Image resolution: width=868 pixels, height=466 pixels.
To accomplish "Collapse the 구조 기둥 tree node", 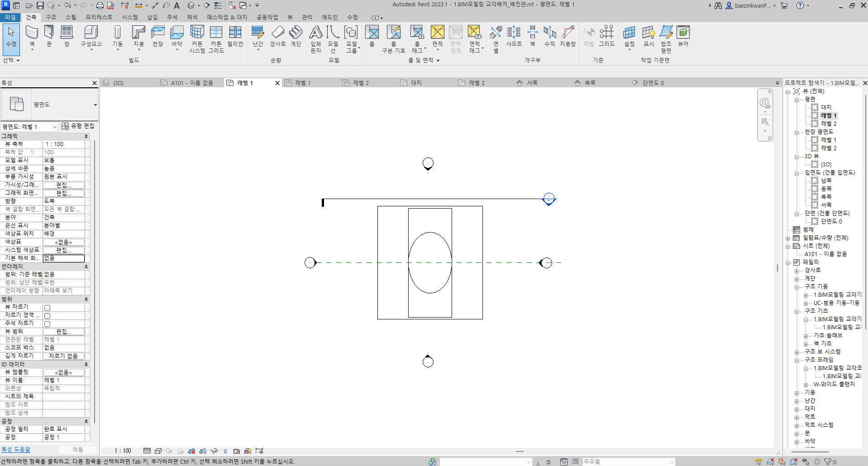I will point(797,287).
